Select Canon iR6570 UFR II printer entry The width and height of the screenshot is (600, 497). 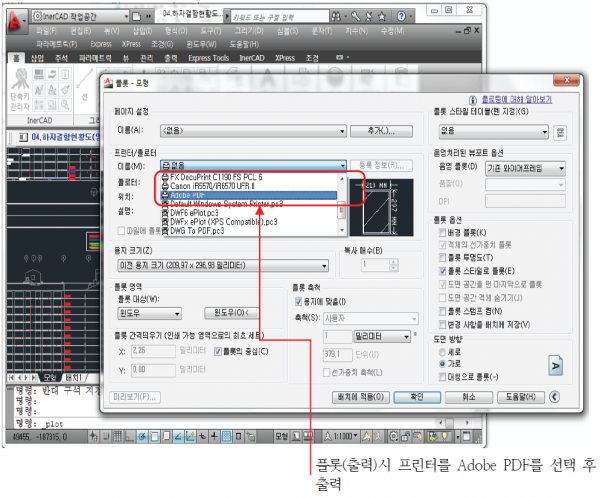(x=249, y=186)
